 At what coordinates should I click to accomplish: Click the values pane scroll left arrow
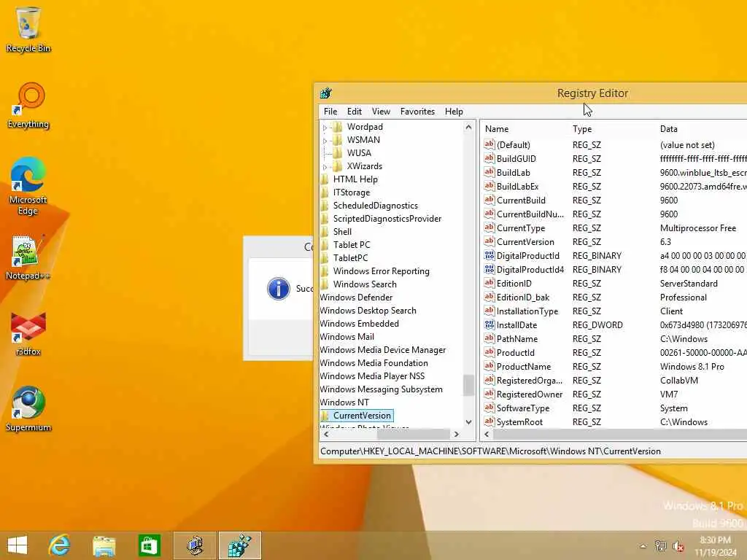487,435
